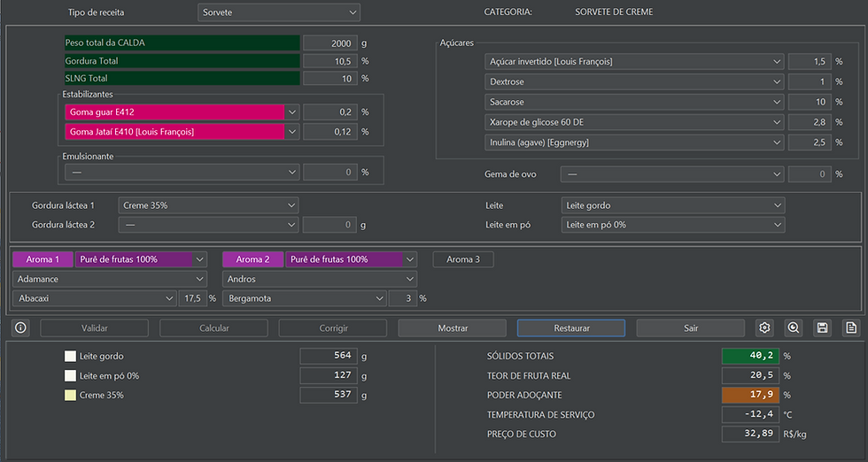868x462 pixels.
Task: Click the Peso total da CALDA value field
Action: (329, 43)
